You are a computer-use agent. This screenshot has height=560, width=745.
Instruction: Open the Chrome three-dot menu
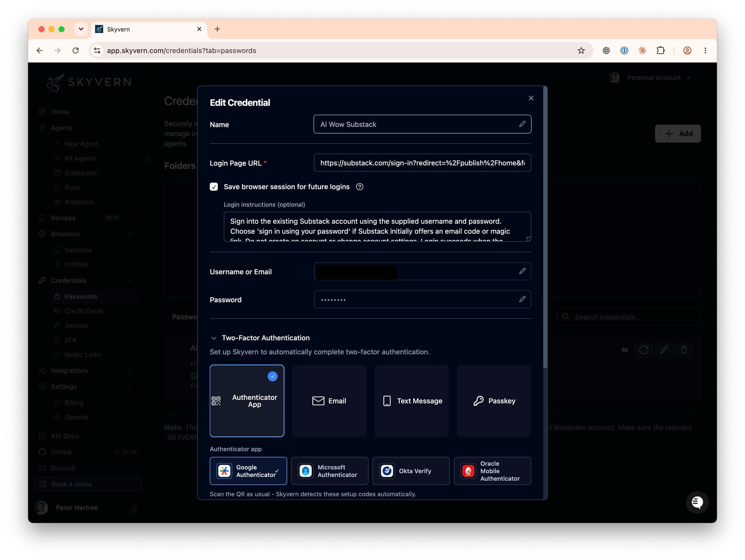705,51
